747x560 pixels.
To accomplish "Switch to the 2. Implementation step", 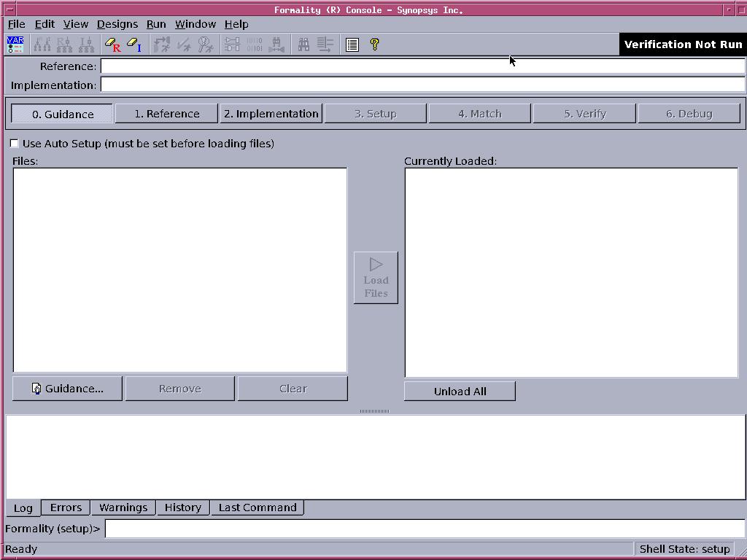I will click(271, 114).
